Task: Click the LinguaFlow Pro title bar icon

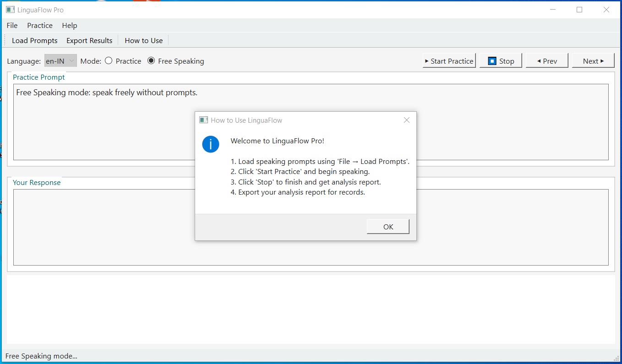Action: pyautogui.click(x=10, y=9)
